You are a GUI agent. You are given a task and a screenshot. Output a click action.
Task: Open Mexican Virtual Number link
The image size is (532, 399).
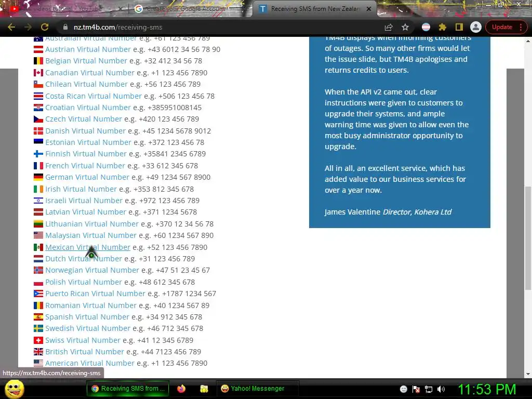point(88,247)
